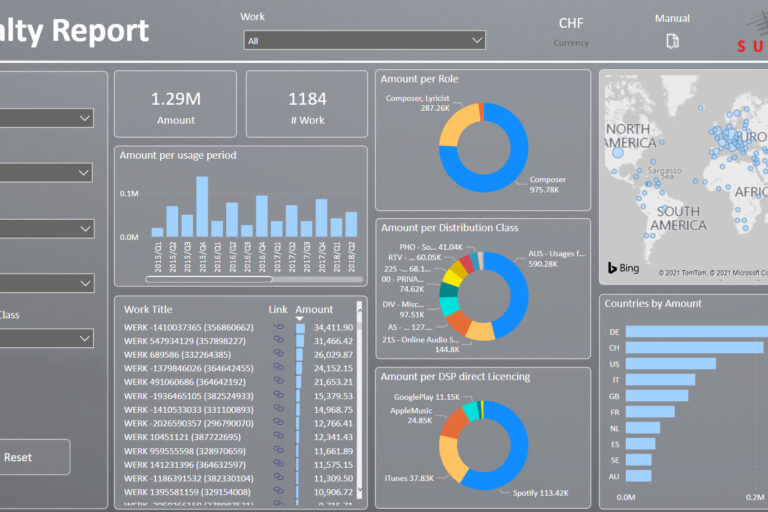Click link icon for WERK 491060686
Viewport: 768px width, 512px height.
click(x=279, y=382)
